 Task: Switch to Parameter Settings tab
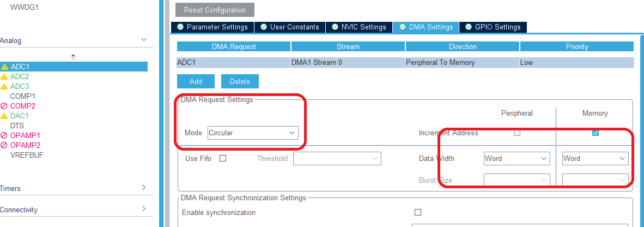[212, 27]
